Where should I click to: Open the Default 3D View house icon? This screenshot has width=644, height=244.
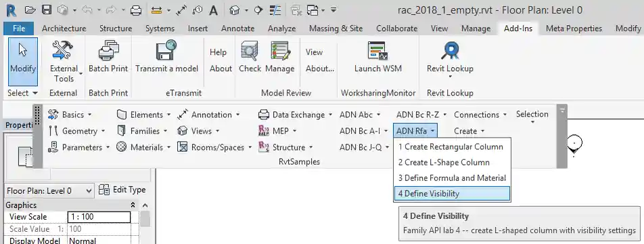pos(235,10)
